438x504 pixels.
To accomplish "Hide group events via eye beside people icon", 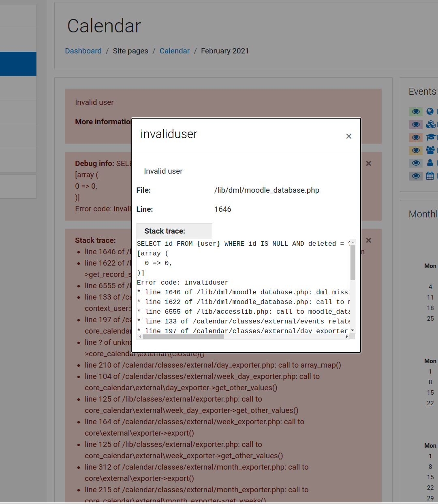I will (x=416, y=150).
